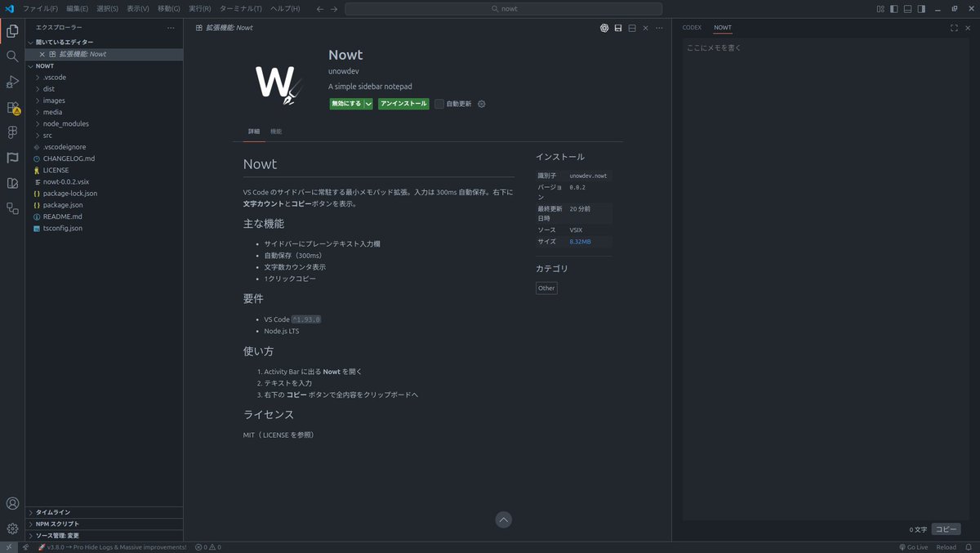Click the scroll-to-top chevron button

point(504,520)
